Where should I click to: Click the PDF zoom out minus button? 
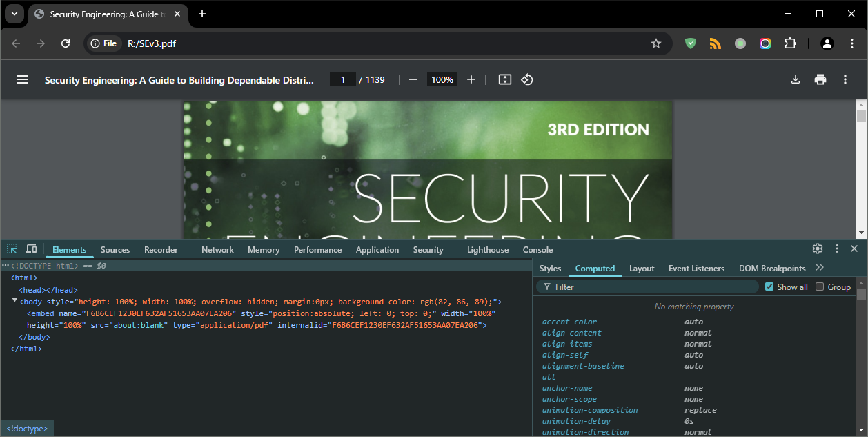pyautogui.click(x=413, y=79)
